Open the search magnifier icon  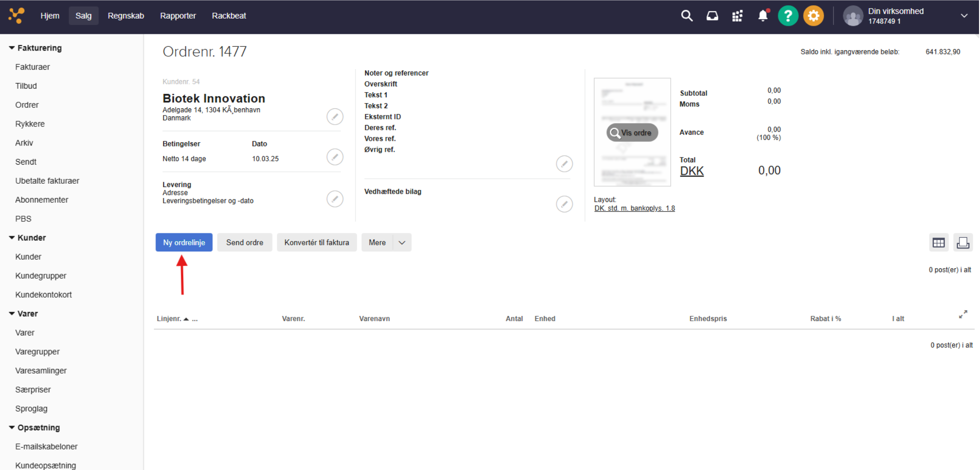pyautogui.click(x=687, y=16)
